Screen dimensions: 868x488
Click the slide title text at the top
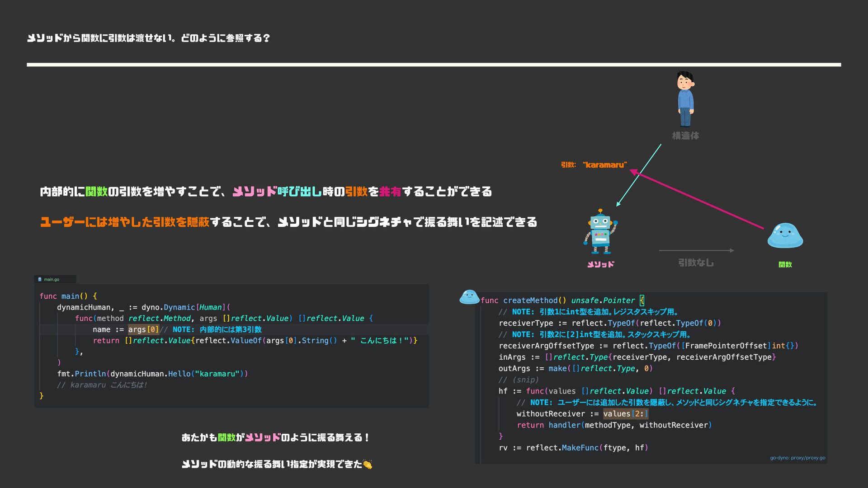148,38
